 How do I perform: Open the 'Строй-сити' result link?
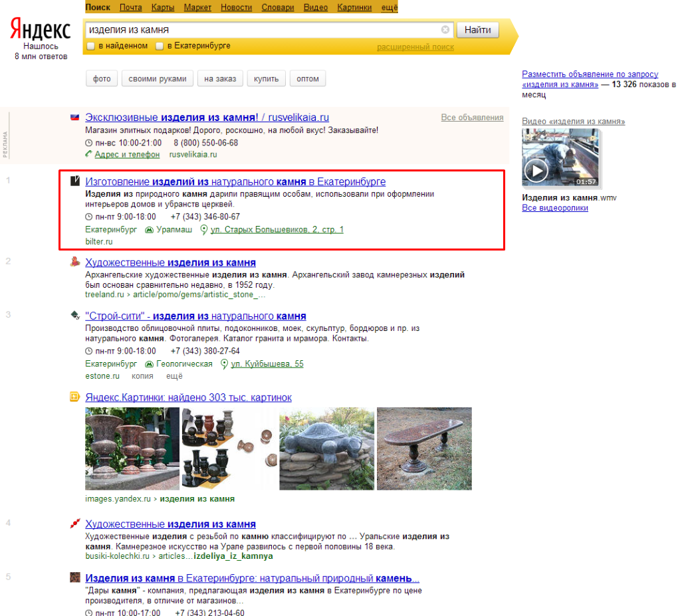pos(195,316)
